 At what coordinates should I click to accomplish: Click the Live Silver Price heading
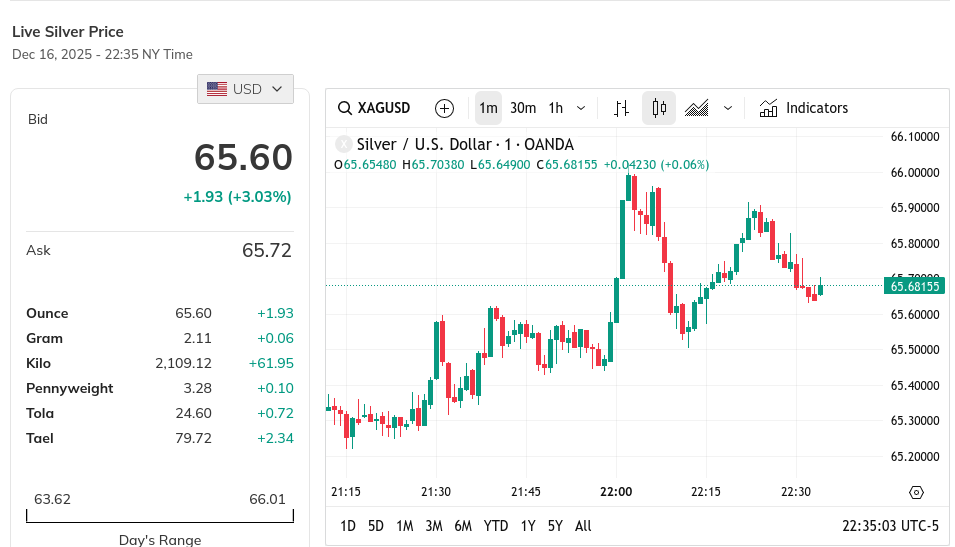68,32
